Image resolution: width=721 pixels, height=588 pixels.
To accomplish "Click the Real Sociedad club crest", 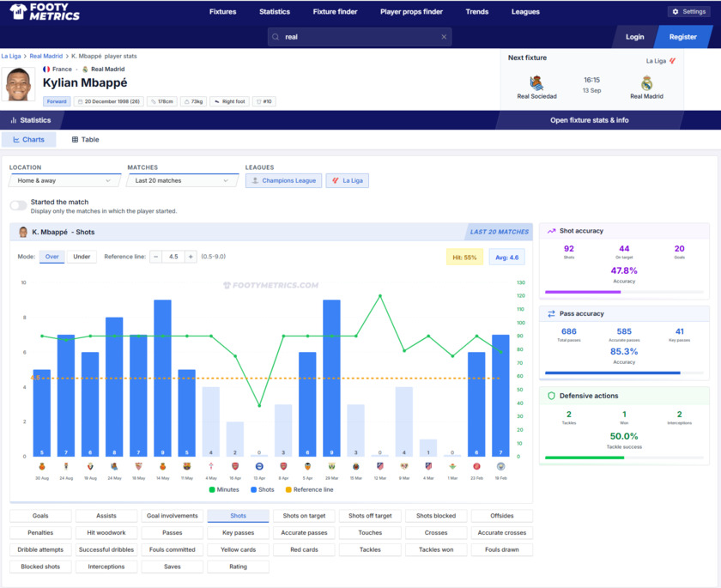I will (x=536, y=83).
